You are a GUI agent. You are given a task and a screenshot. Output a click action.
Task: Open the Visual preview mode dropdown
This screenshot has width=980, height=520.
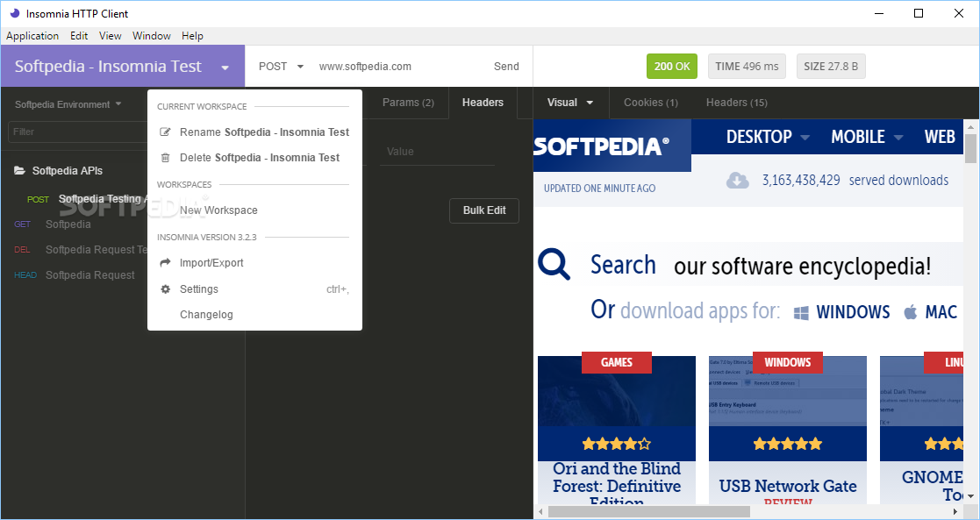click(x=570, y=103)
